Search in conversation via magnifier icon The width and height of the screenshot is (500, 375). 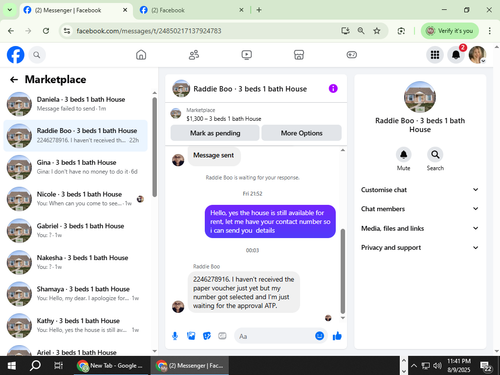pyautogui.click(x=435, y=155)
